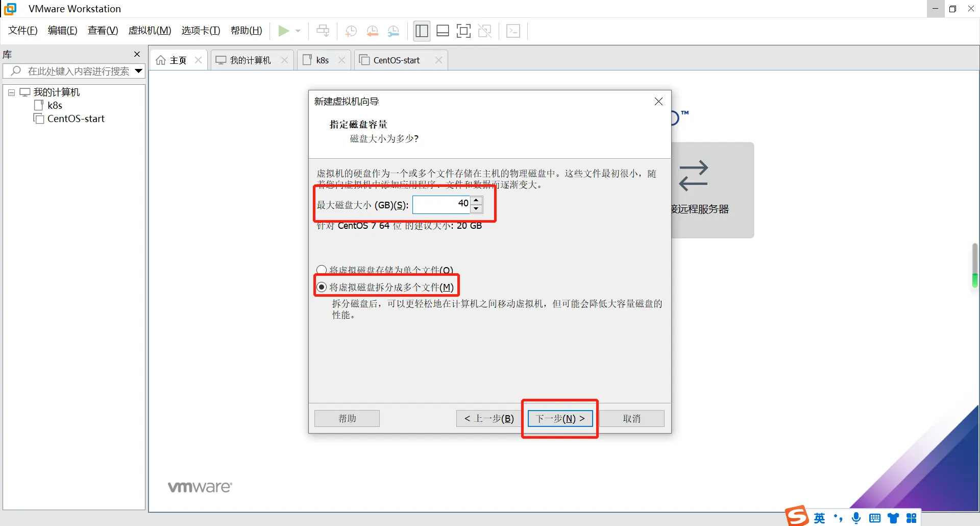Select CentOS-start in the library tree
This screenshot has width=980, height=526.
(x=76, y=118)
